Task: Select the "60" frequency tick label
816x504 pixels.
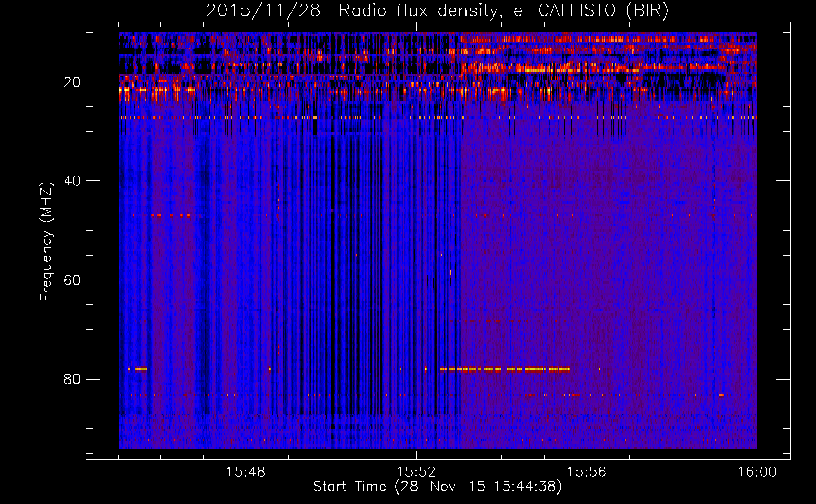Action: [x=72, y=280]
